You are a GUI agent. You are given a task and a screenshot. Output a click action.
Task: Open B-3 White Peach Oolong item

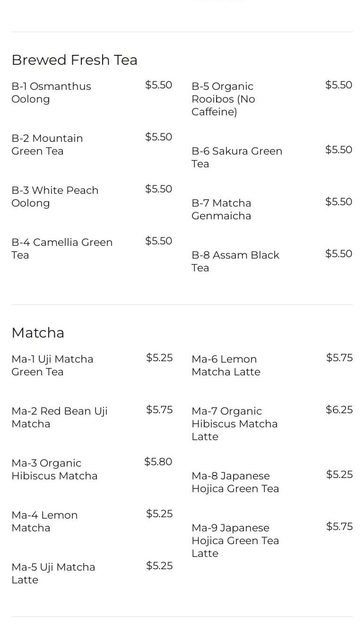click(55, 197)
